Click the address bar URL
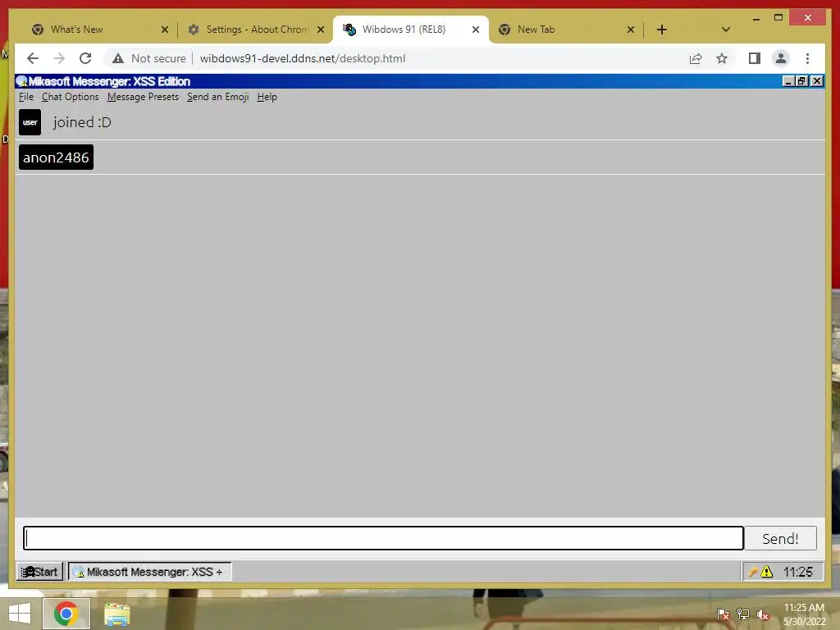 pyautogui.click(x=303, y=58)
